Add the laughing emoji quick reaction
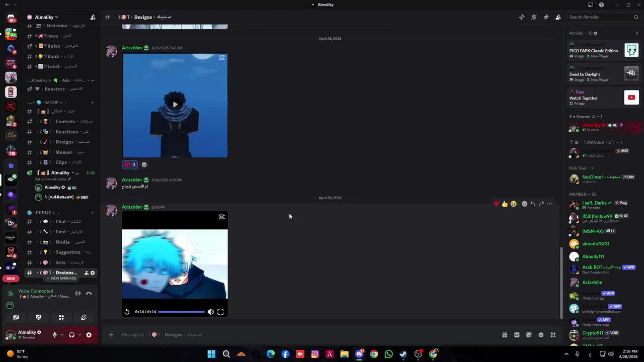This screenshot has height=362, width=644. pos(513,204)
